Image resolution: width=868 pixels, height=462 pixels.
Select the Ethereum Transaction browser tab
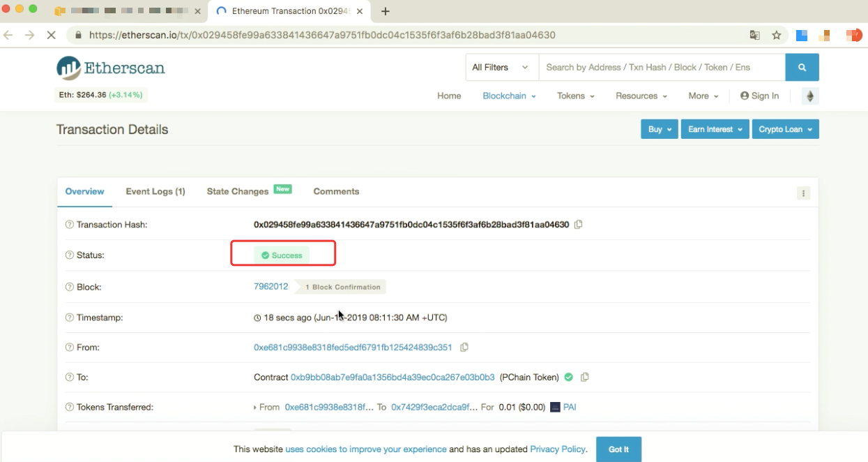290,11
